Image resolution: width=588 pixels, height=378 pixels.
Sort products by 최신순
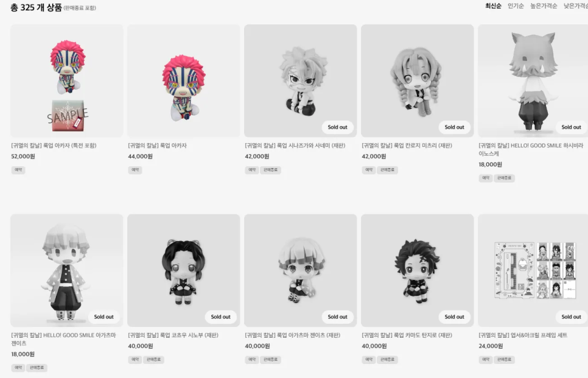coord(493,6)
